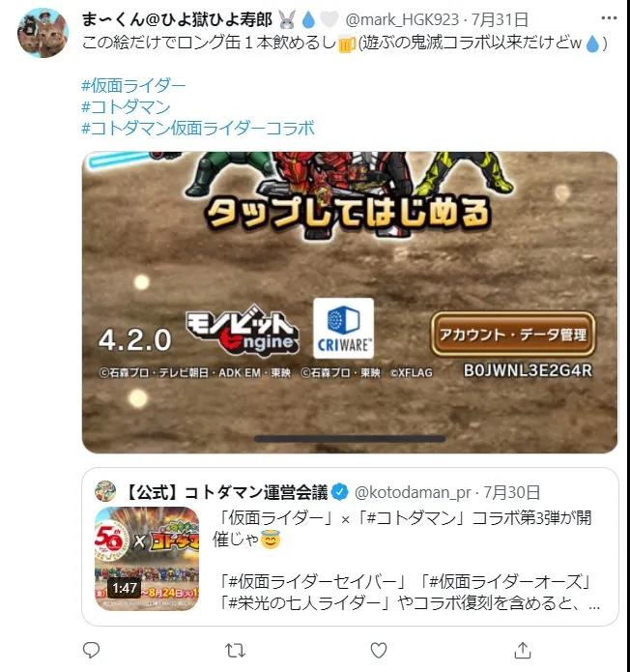
Task: Open the author's cat profile avatar
Action: [x=43, y=32]
